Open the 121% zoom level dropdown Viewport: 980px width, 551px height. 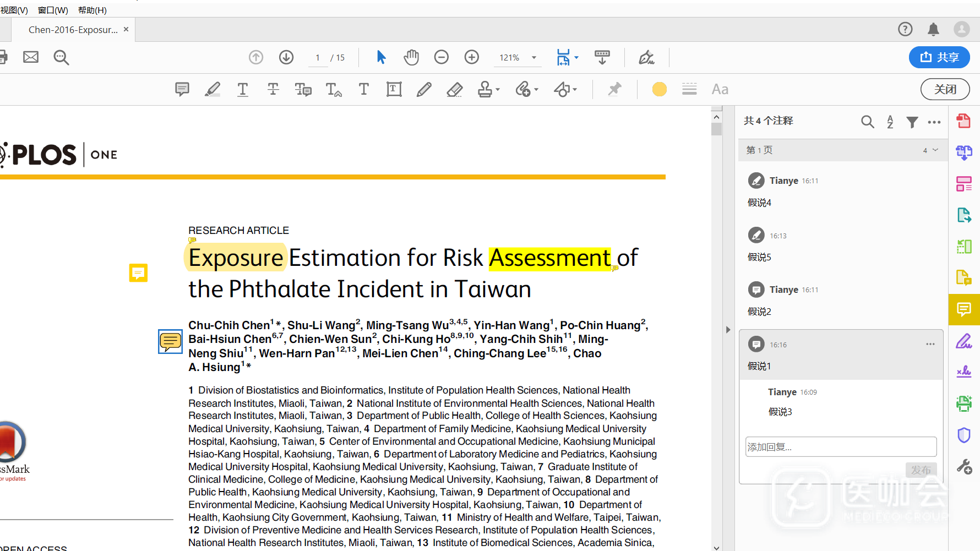533,58
